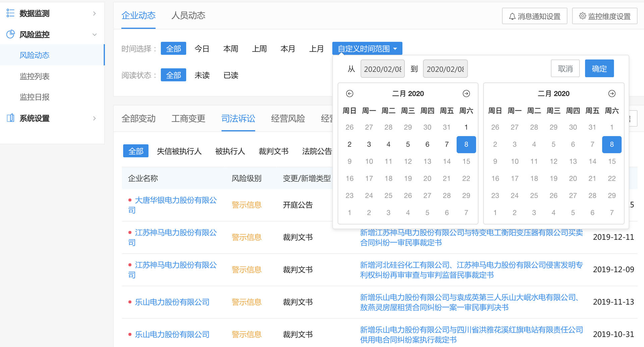644x347 pixels.
Task: Collapse the 风险监控 sidebar section
Action: (94, 35)
